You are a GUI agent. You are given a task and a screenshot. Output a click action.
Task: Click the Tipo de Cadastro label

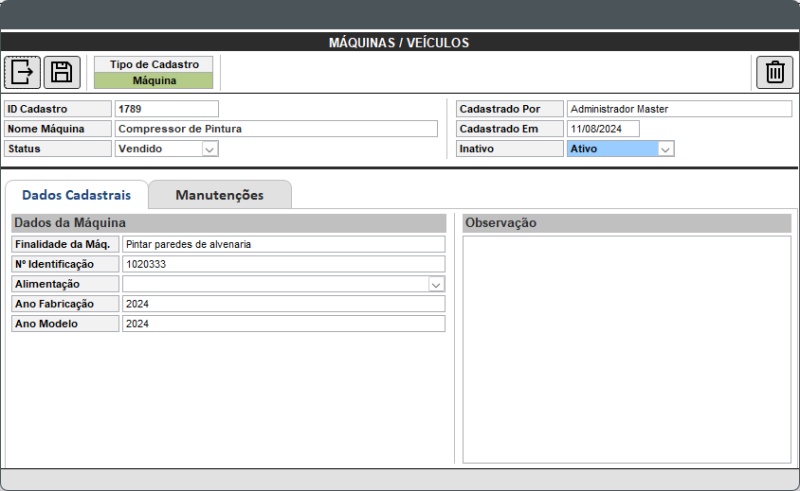154,64
